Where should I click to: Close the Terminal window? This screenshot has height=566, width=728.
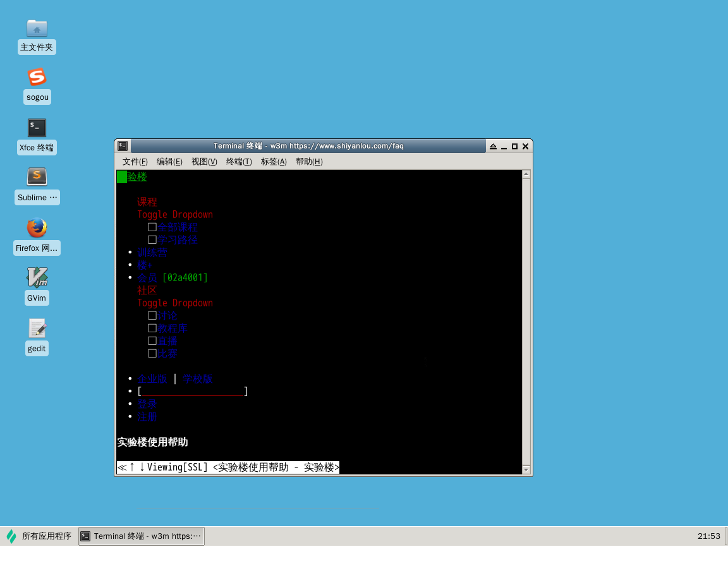(x=526, y=146)
